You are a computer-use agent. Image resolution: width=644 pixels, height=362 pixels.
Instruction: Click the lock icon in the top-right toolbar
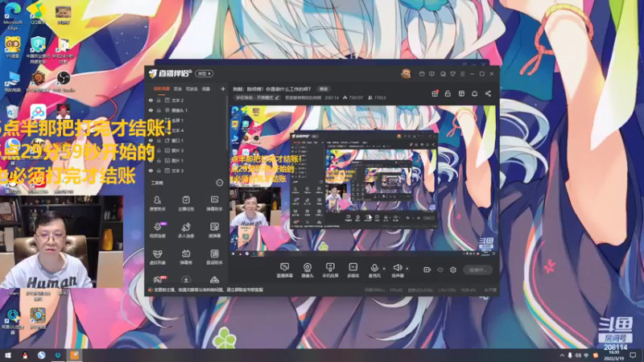coord(448,93)
